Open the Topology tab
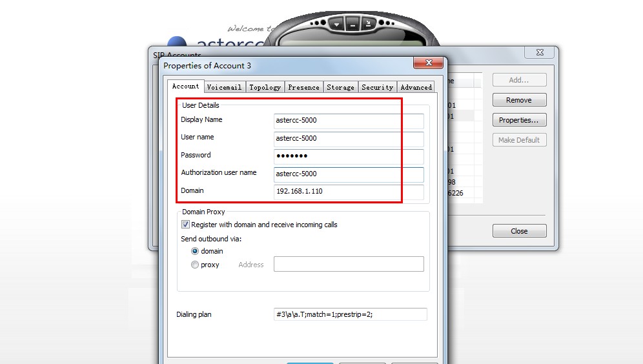The width and height of the screenshot is (643, 364). point(265,87)
